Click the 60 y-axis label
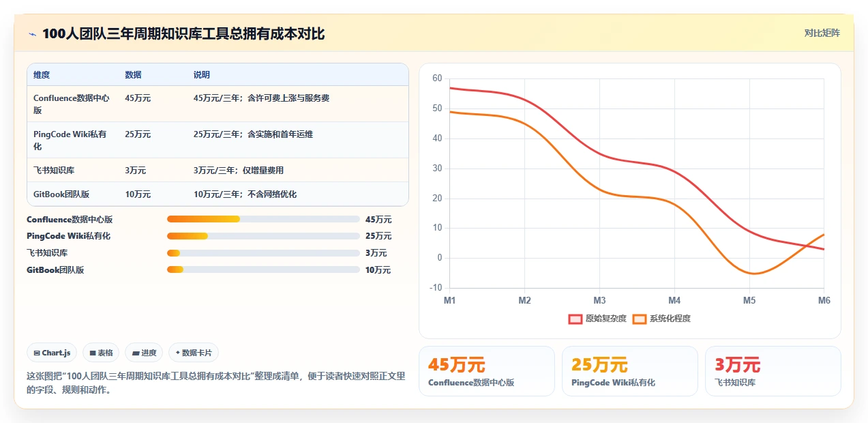The width and height of the screenshot is (868, 423). pos(437,78)
